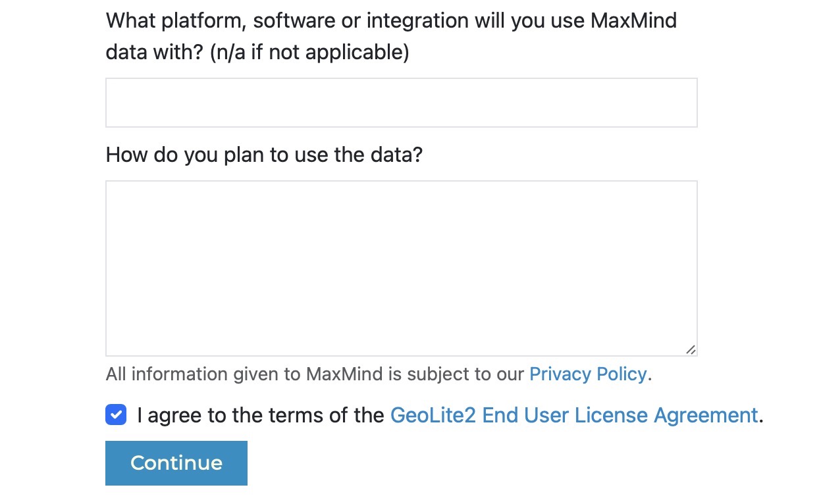Screen dimensions: 819x504
Task: Click inside the data usage plan textarea
Action: pyautogui.click(x=401, y=268)
